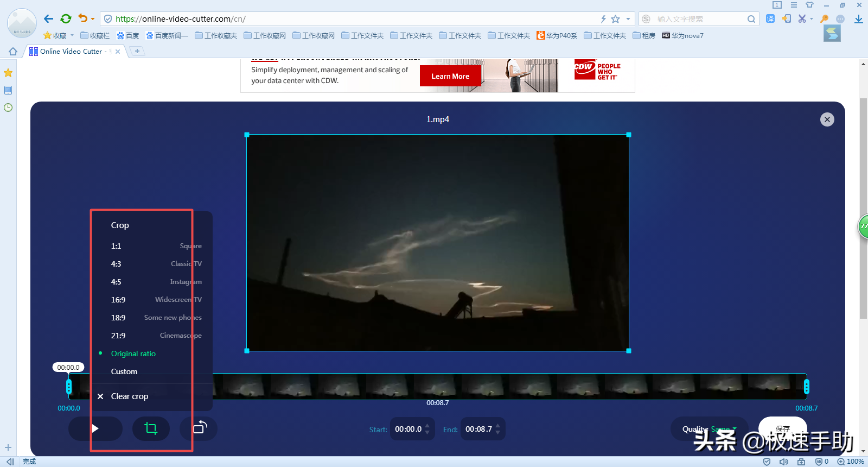Toggle sound with the status bar speaker icon
This screenshot has height=467, width=868.
tap(784, 462)
